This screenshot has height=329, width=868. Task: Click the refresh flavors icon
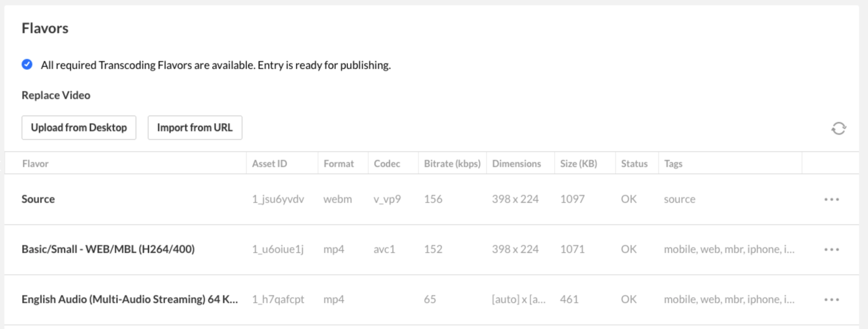838,128
